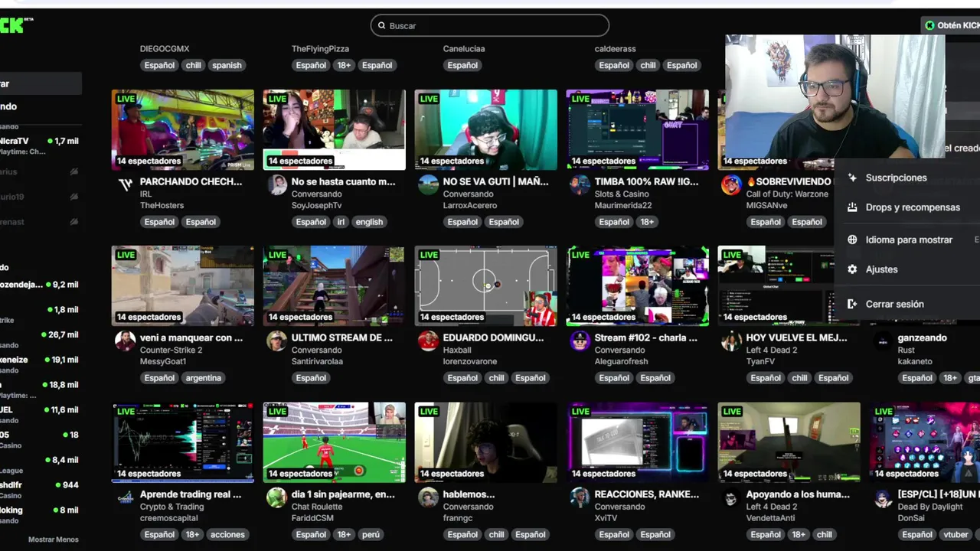The height and width of the screenshot is (551, 980).
Task: Click the spanish tag under DIEGOCGMX
Action: (227, 66)
